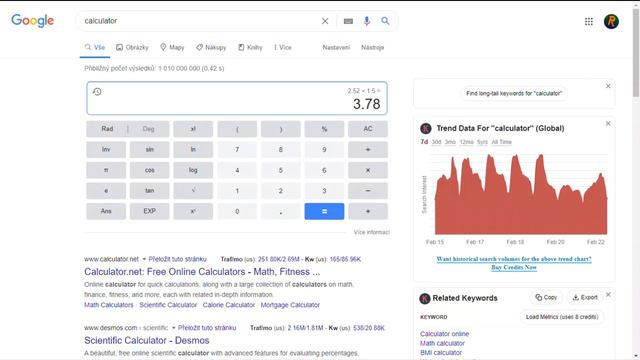Image resolution: width=640 pixels, height=360 pixels.
Task: Click the blue equals key
Action: pos(324,211)
